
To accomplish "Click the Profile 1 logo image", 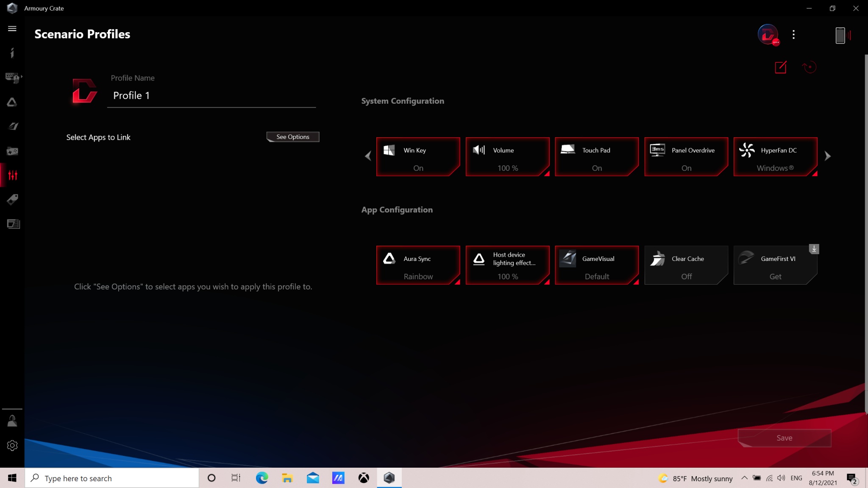I will [x=84, y=91].
